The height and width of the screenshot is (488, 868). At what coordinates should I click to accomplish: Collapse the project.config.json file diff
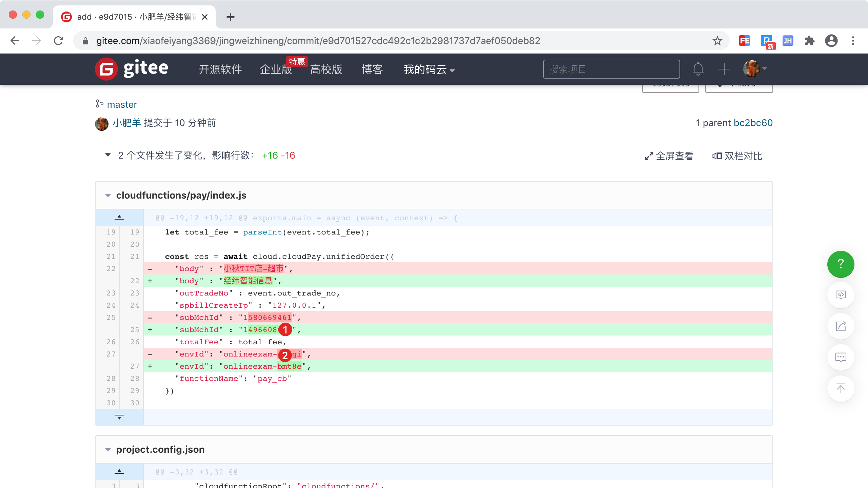click(x=108, y=450)
